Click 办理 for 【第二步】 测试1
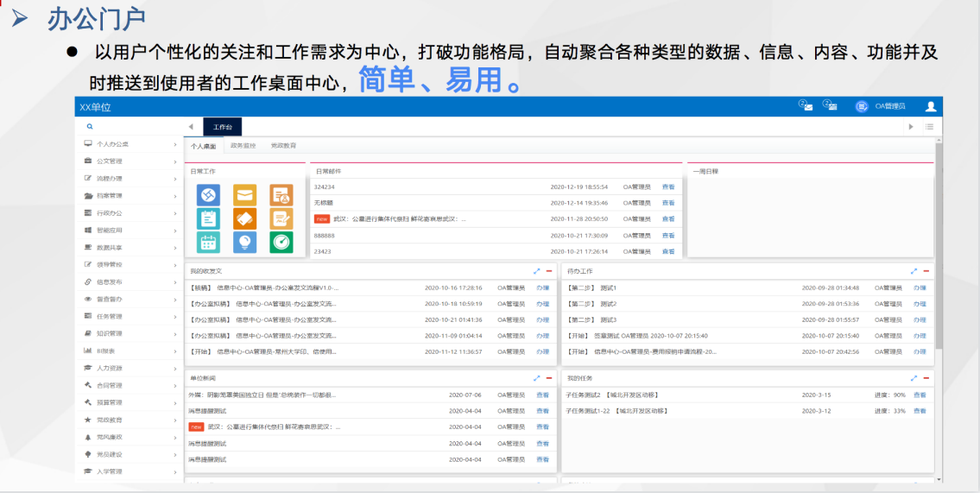The image size is (980, 493). pyautogui.click(x=920, y=288)
